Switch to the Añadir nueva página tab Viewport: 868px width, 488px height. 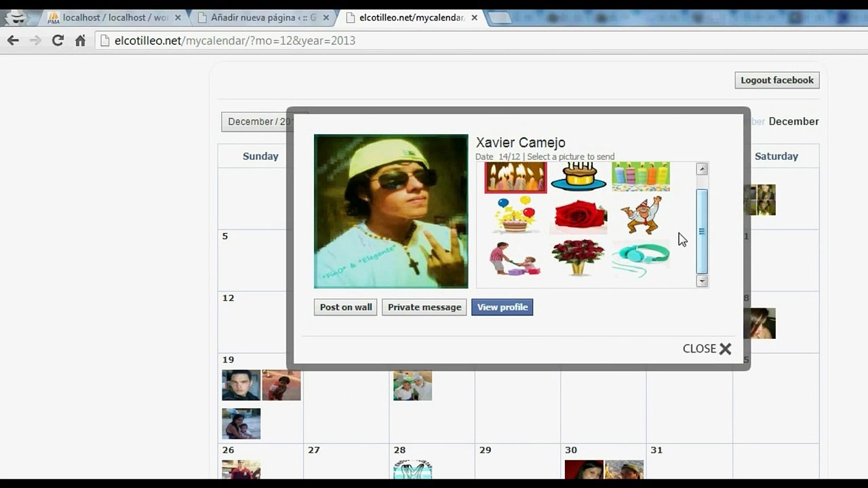click(263, 18)
